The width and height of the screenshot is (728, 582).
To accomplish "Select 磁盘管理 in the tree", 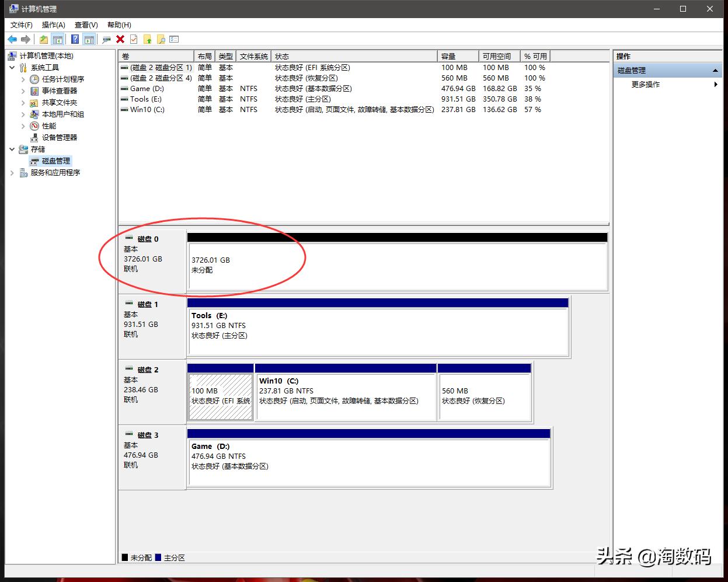I will point(56,161).
